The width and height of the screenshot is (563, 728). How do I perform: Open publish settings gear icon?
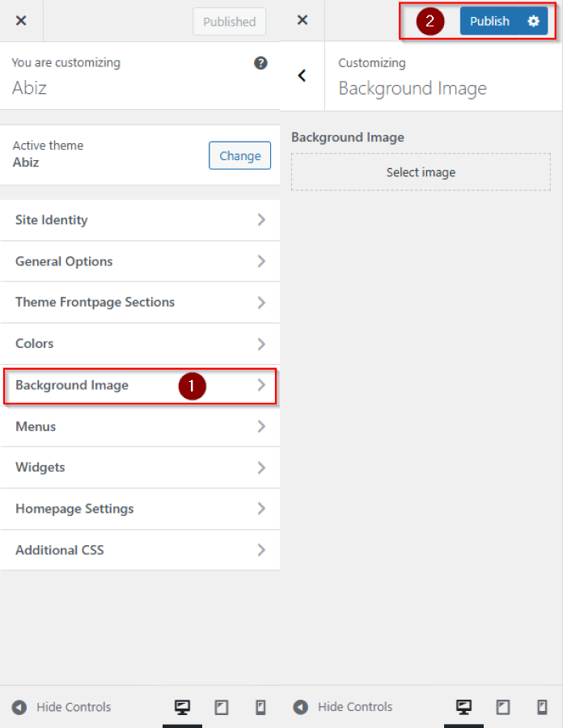[x=533, y=22]
